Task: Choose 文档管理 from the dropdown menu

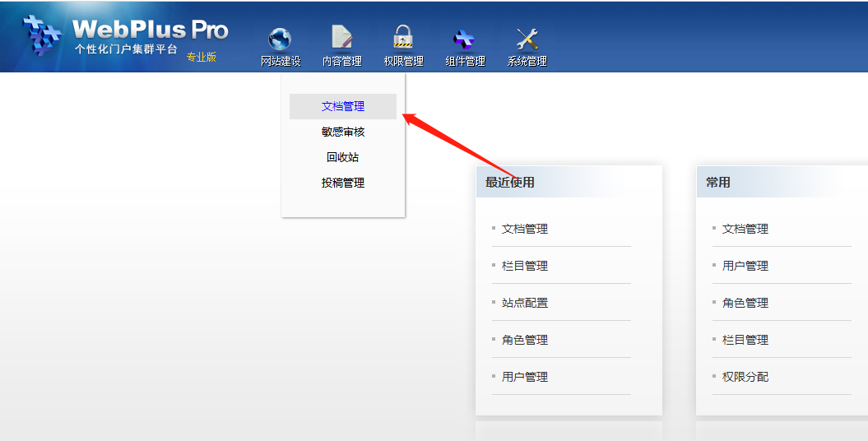Action: [x=343, y=106]
